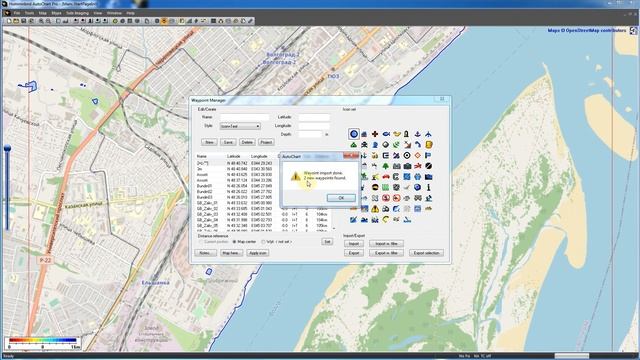This screenshot has width=640, height=360.
Task: Choose the green tree waypoint icon
Action: [x=386, y=166]
